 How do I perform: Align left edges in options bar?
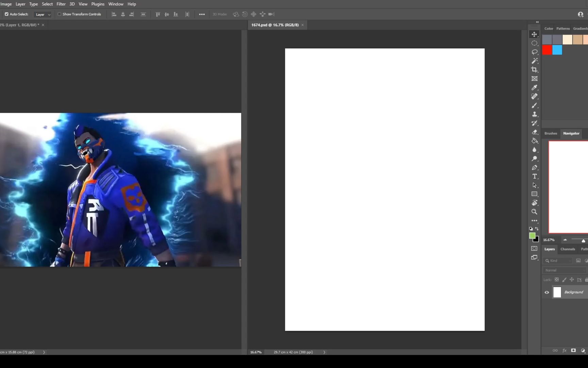[x=114, y=14]
